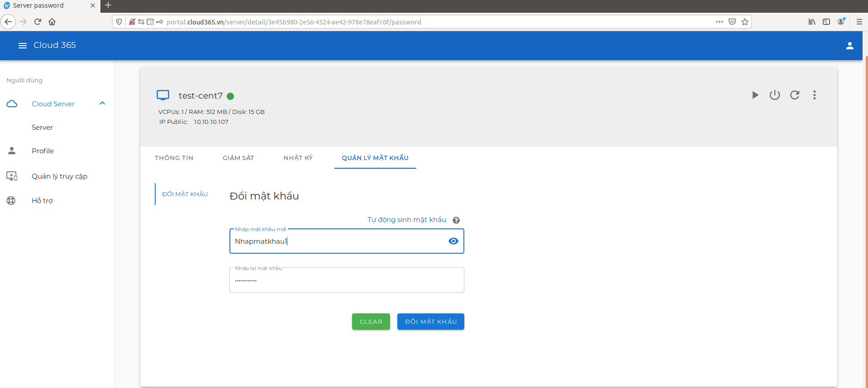Click the test-cent7 server name
Screen dimensions: 868x388
point(200,96)
